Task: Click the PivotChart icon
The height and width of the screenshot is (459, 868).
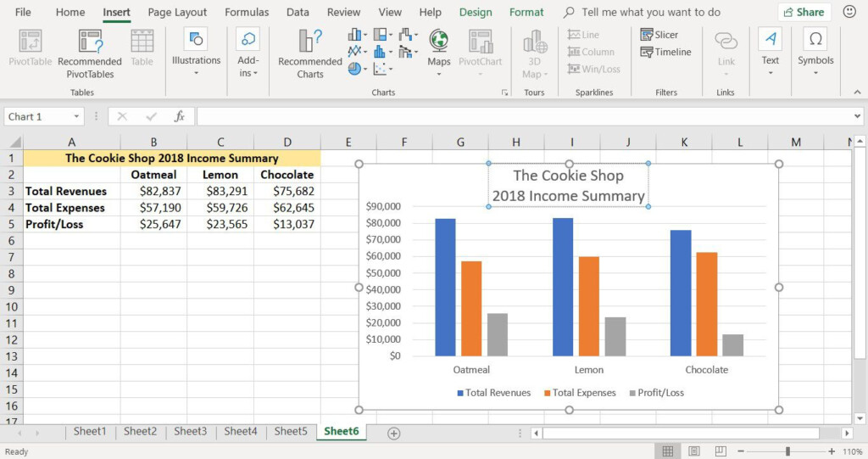Action: pyautogui.click(x=480, y=42)
